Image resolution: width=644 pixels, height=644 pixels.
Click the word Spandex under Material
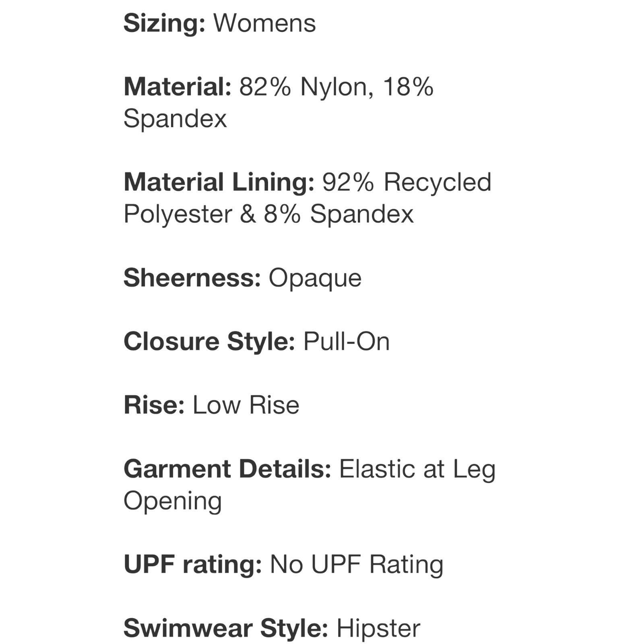click(x=175, y=119)
